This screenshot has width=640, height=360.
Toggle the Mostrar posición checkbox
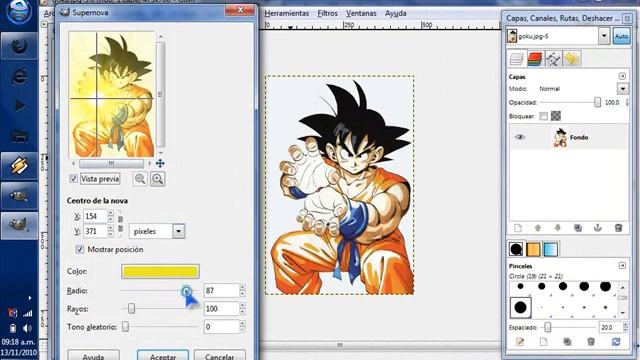click(x=80, y=249)
